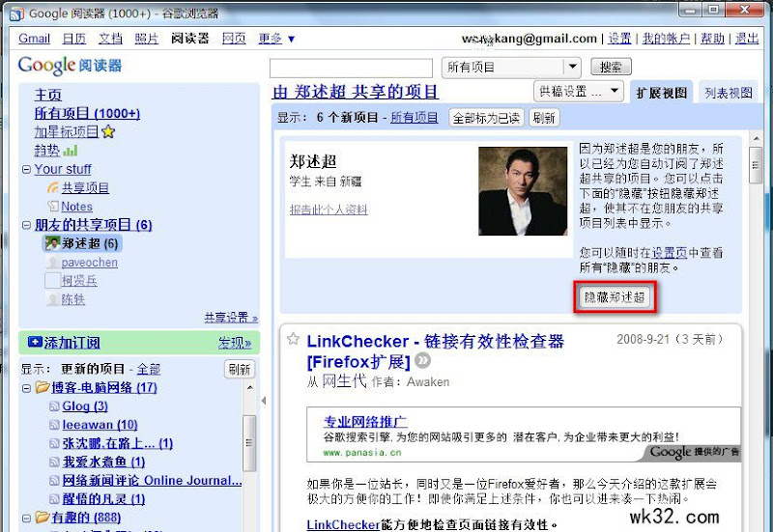Screen dimensions: 773x532
Task: Click the 博客-电脑网络 folder icon
Action: (43, 387)
